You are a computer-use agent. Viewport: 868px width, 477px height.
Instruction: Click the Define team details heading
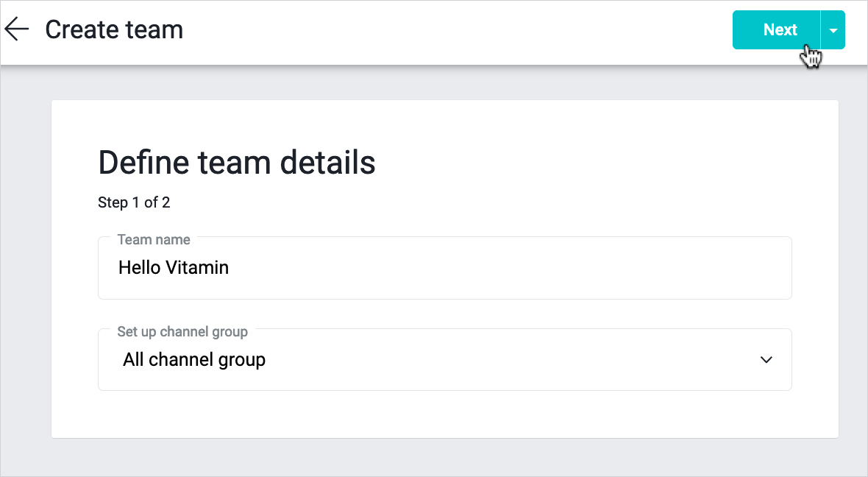pos(236,163)
